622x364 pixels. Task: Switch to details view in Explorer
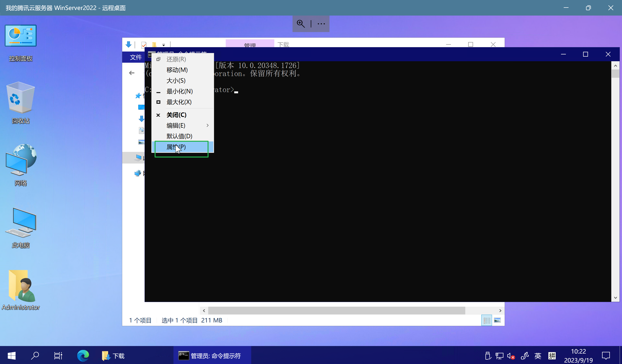487,320
